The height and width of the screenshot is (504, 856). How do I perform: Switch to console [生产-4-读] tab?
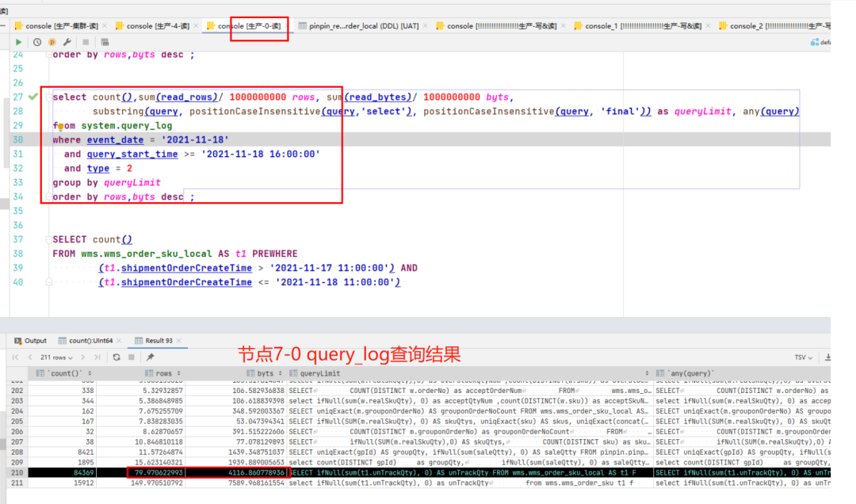(x=158, y=25)
